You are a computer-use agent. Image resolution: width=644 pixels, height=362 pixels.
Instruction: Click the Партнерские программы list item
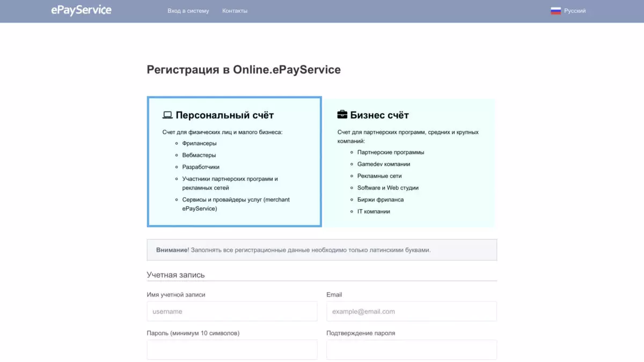pyautogui.click(x=391, y=152)
